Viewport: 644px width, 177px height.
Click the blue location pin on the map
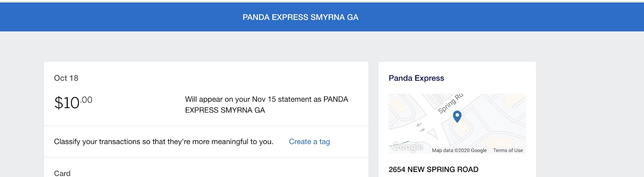pos(457,116)
